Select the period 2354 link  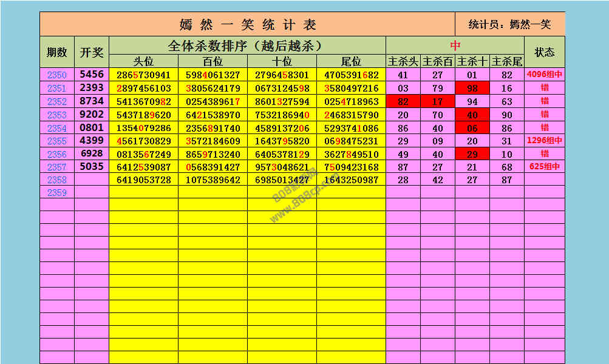56,128
